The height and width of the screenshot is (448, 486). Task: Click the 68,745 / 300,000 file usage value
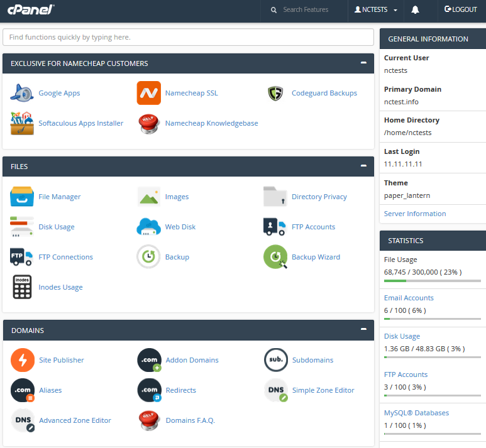422,272
